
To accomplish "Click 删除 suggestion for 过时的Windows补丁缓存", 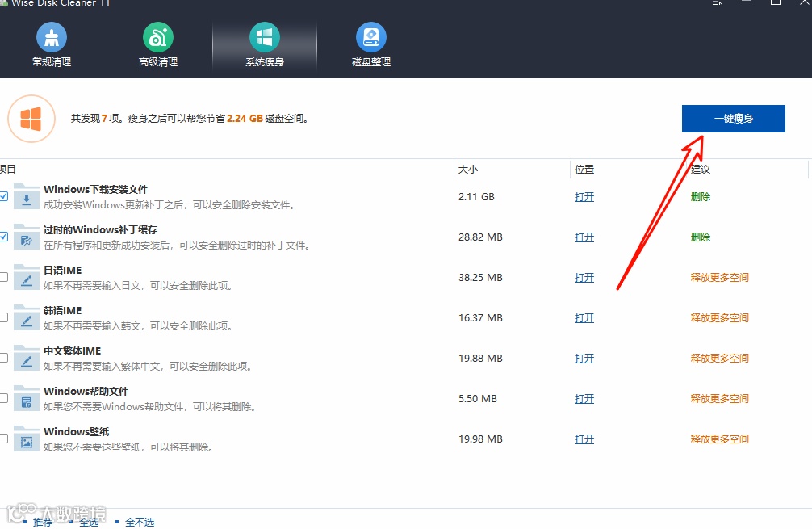I will [x=700, y=237].
